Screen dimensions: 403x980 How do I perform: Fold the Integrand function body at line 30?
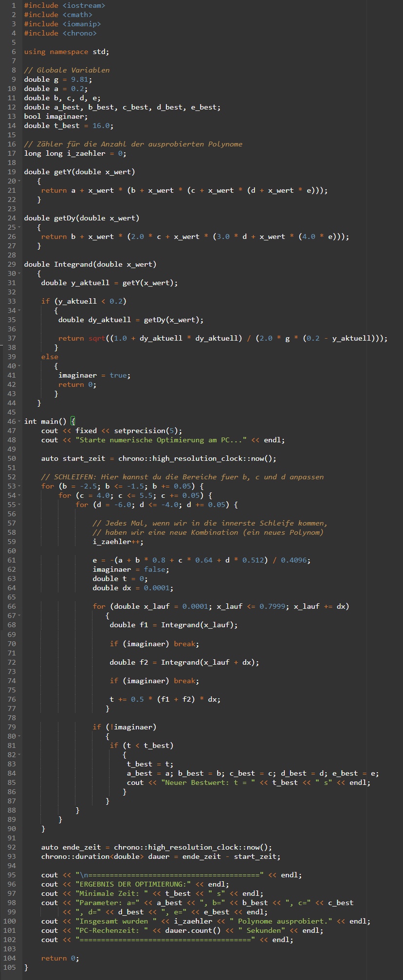[18, 273]
